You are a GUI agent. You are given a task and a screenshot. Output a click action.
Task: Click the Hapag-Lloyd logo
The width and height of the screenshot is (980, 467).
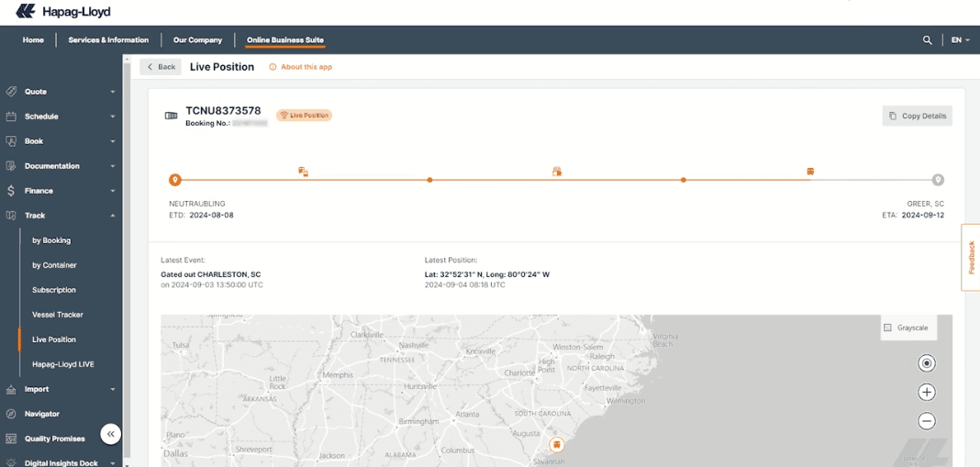click(x=63, y=11)
